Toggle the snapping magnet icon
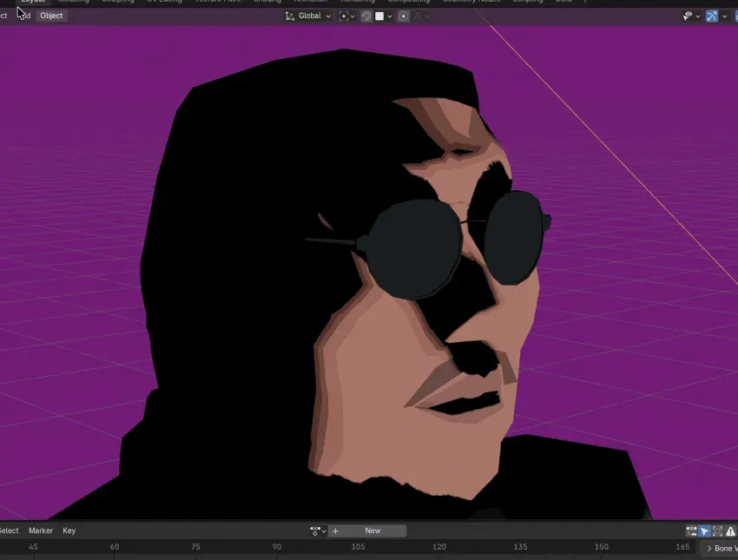Screen dimensions: 738x560 (x=366, y=16)
